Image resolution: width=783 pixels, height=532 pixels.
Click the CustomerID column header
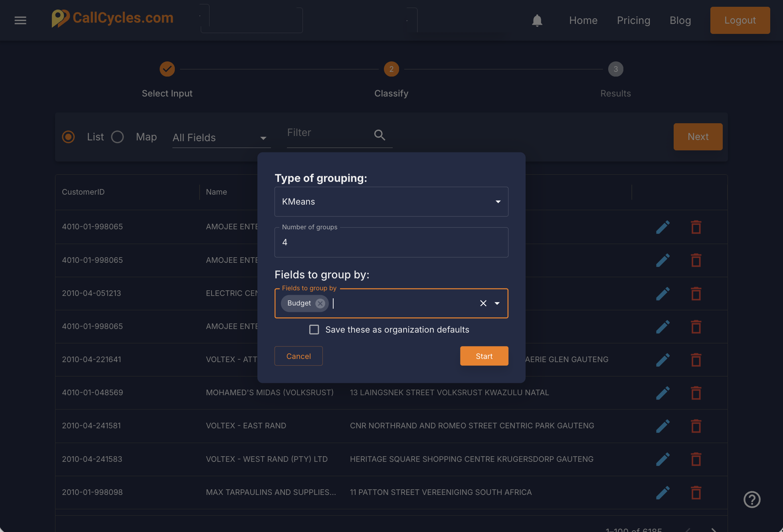coord(83,192)
